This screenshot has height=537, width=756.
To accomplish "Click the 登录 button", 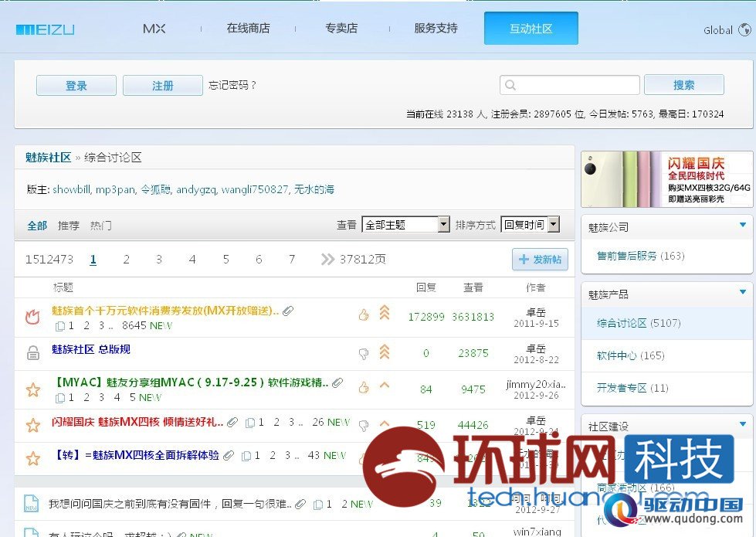I will pyautogui.click(x=76, y=86).
